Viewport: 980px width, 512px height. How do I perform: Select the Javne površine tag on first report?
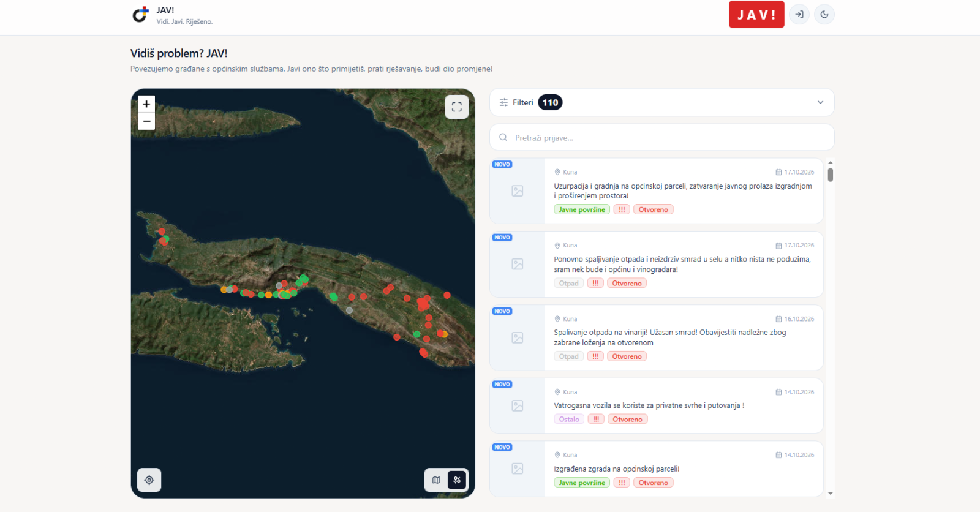[582, 209]
